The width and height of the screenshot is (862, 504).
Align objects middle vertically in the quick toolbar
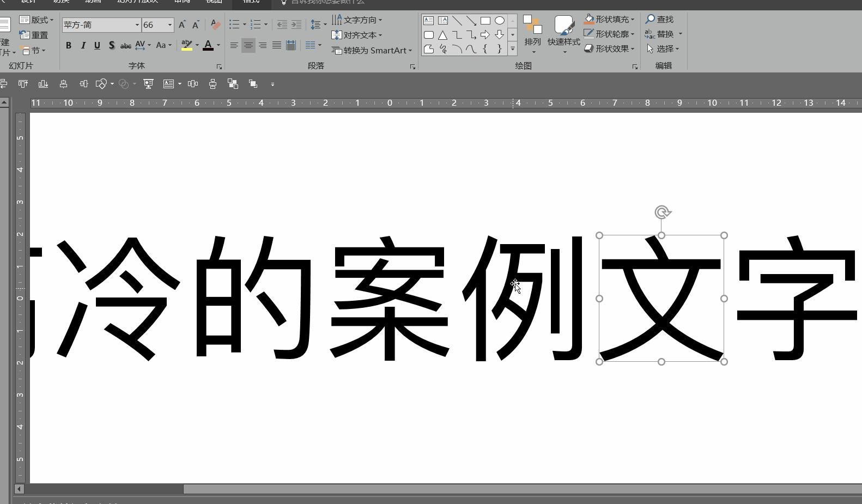click(83, 84)
